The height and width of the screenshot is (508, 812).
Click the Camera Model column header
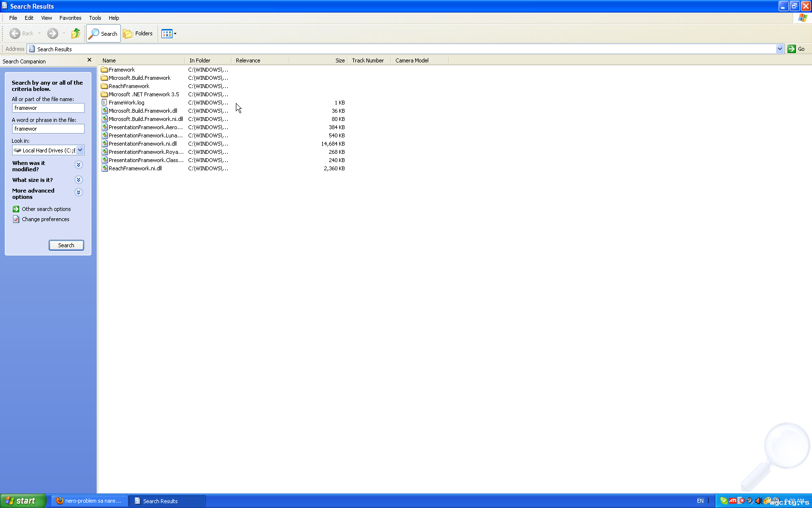pyautogui.click(x=420, y=60)
